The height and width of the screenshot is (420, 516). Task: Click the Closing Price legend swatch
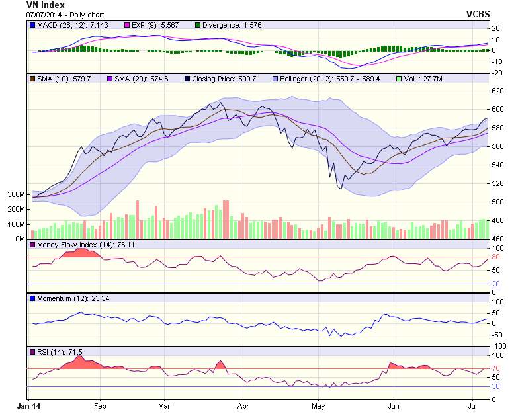click(x=187, y=79)
